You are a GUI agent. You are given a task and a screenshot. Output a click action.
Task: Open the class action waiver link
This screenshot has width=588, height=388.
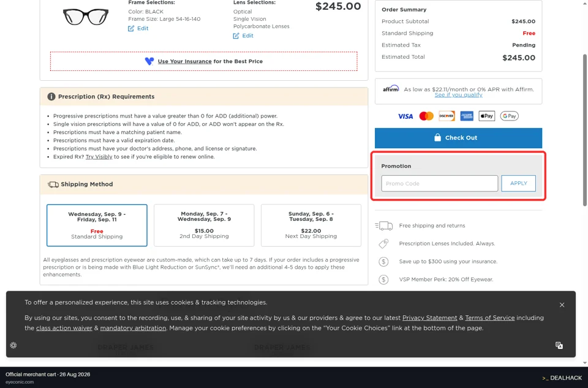pos(64,328)
